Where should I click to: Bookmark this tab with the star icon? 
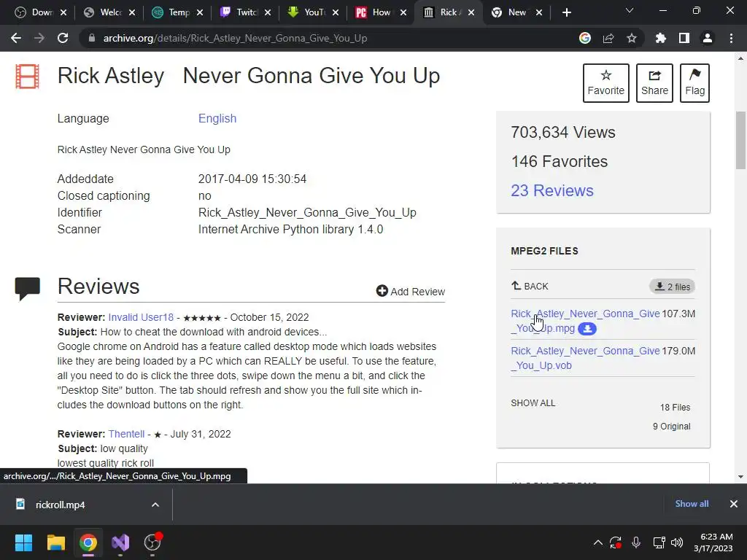point(632,38)
